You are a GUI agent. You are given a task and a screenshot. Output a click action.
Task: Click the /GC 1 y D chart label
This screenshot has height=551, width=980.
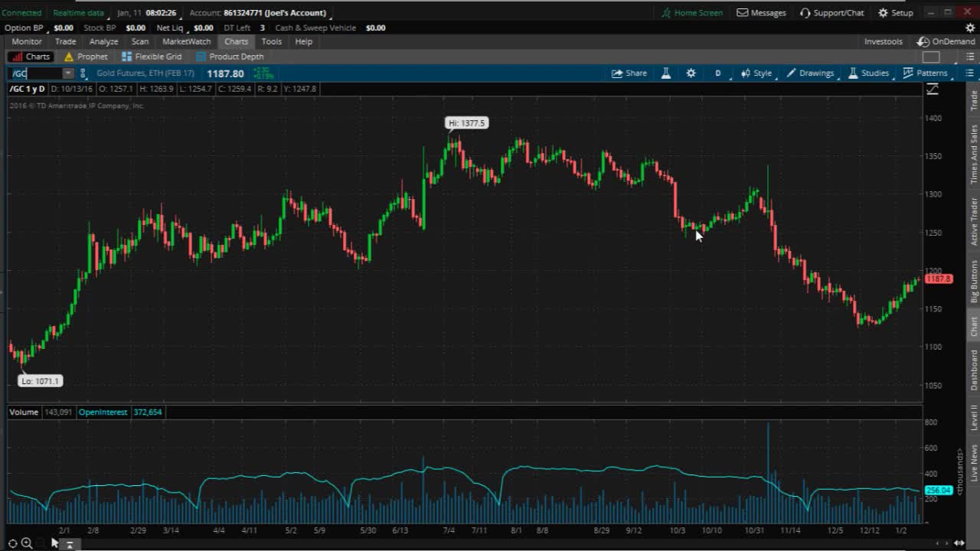[27, 90]
